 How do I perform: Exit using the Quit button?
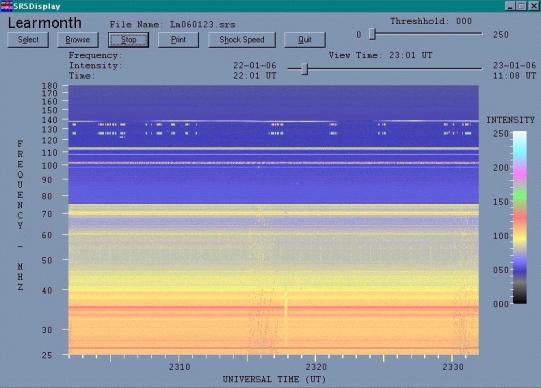[305, 40]
